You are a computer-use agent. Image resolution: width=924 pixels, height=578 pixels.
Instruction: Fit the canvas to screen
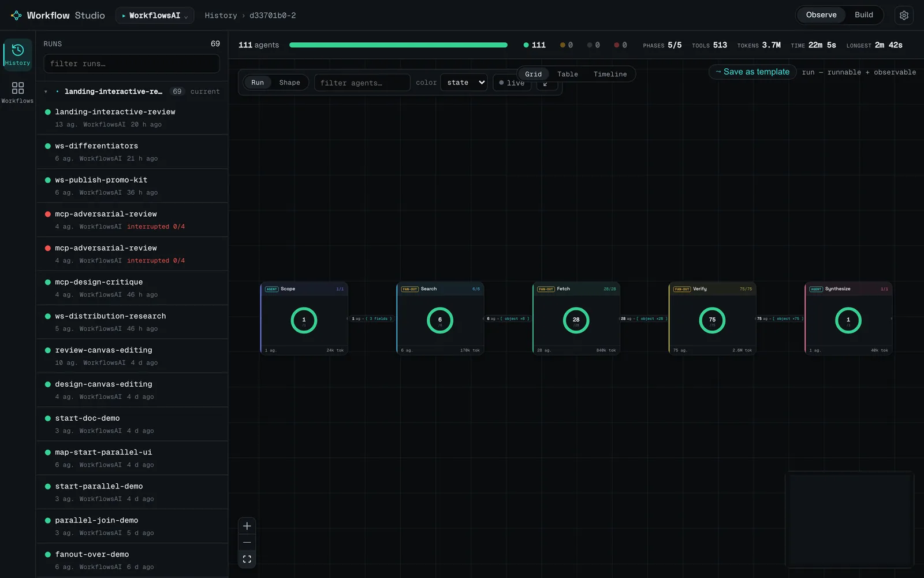247,559
